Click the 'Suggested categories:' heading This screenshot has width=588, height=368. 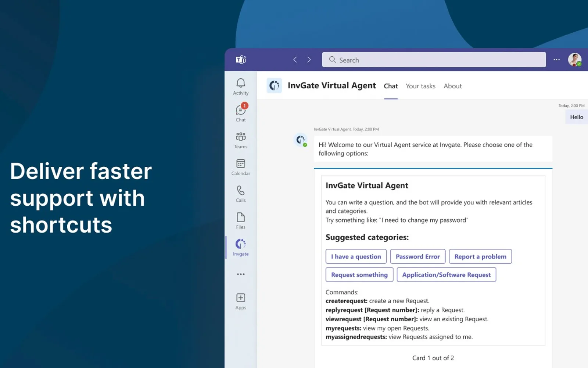coord(367,237)
